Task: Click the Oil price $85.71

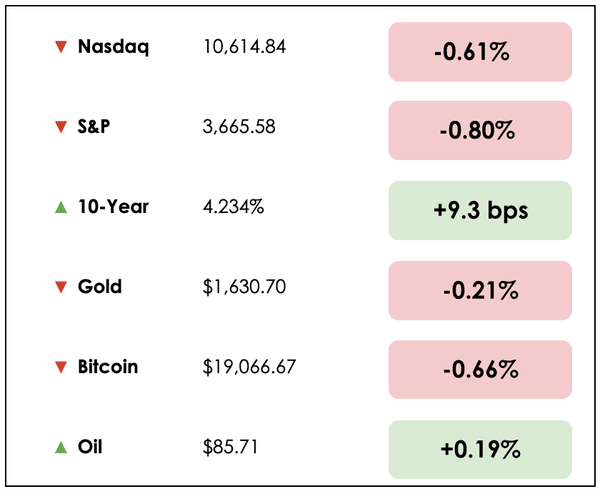Action: point(230,447)
